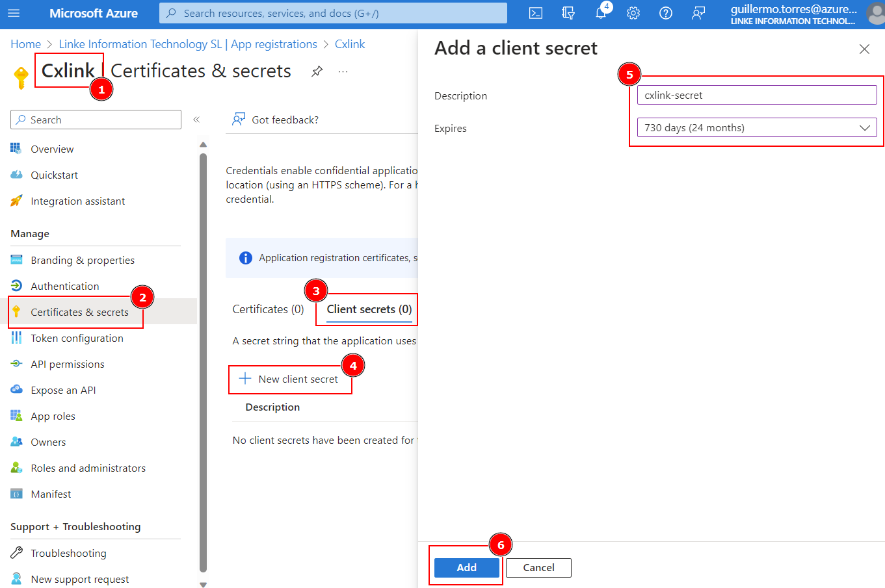Open the More options ellipsis next to title
Image resolution: width=885 pixels, height=588 pixels.
click(343, 71)
